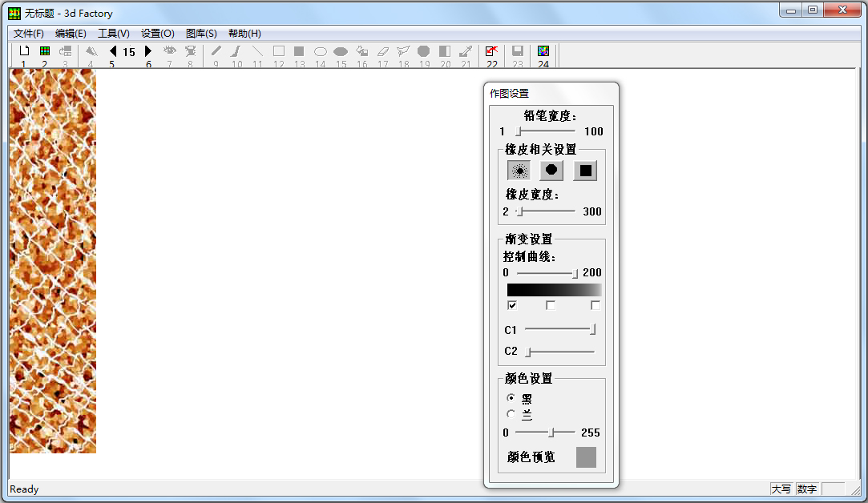868x503 pixels.
Task: Close the 3d Factory window
Action: click(x=842, y=10)
